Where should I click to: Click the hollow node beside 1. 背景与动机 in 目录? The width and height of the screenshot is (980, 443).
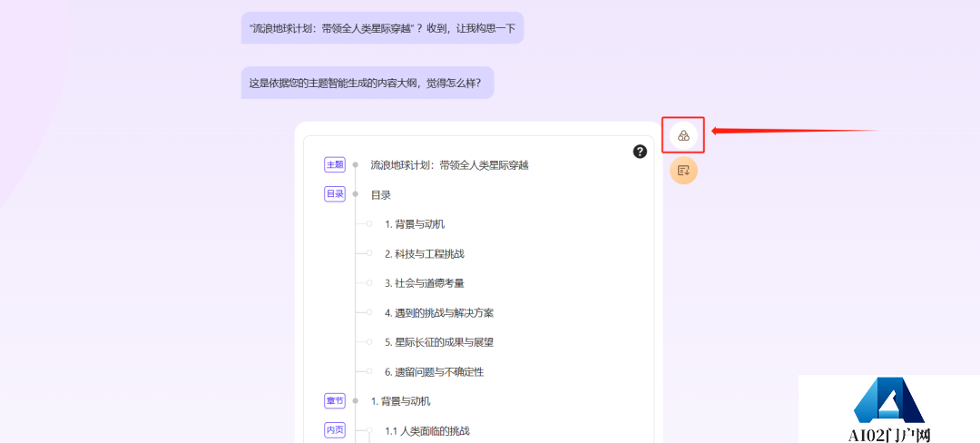tap(369, 223)
